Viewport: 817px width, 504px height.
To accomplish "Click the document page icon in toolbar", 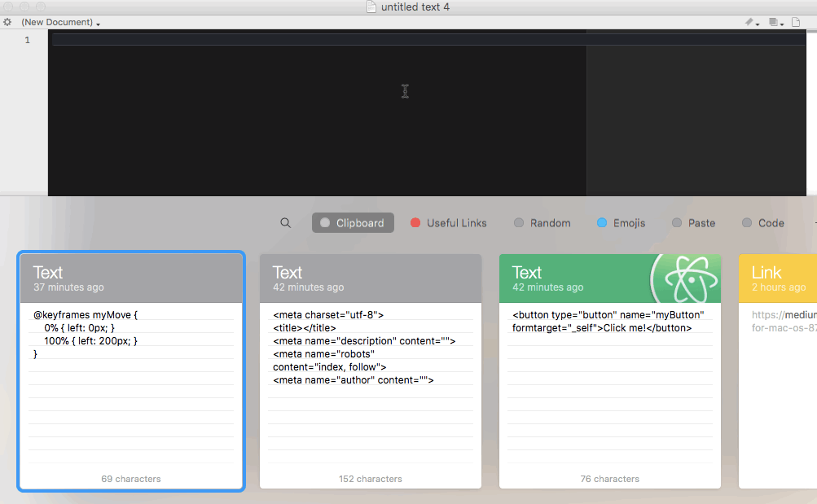I will pos(796,22).
